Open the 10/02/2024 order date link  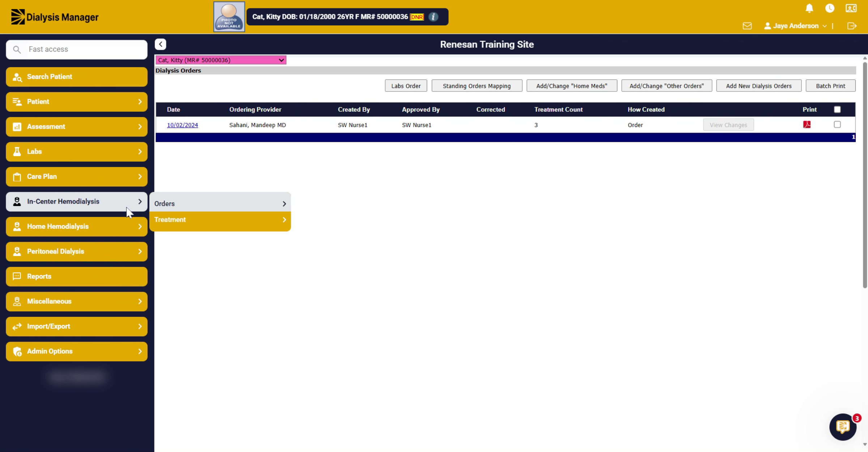coord(182,125)
